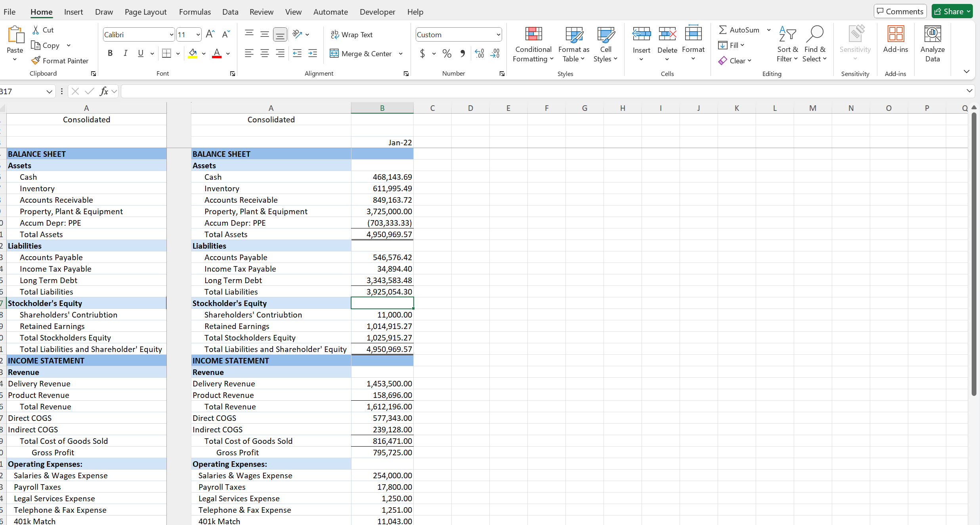Viewport: 980px width, 525px height.
Task: Switch to the Formulas ribbon tab
Action: coord(195,12)
